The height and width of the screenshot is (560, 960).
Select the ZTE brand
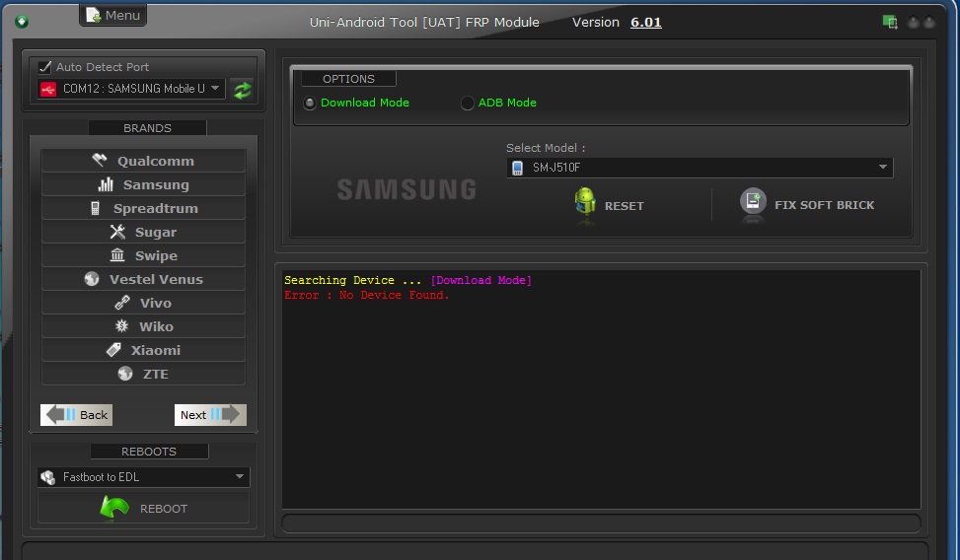pos(143,374)
